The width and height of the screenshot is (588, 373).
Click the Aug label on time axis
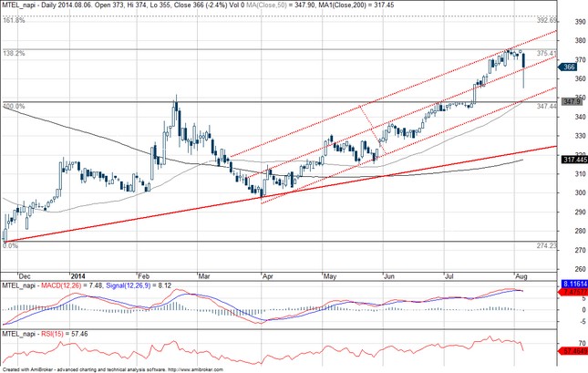[x=521, y=276]
